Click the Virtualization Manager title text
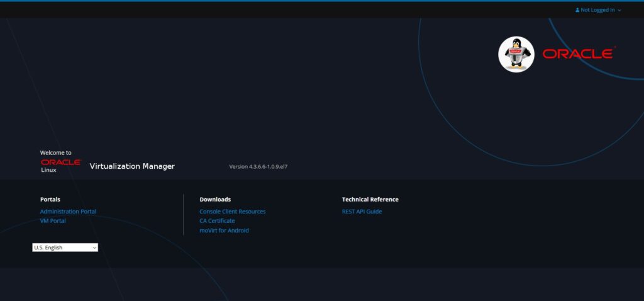This screenshot has height=301, width=644. point(132,166)
